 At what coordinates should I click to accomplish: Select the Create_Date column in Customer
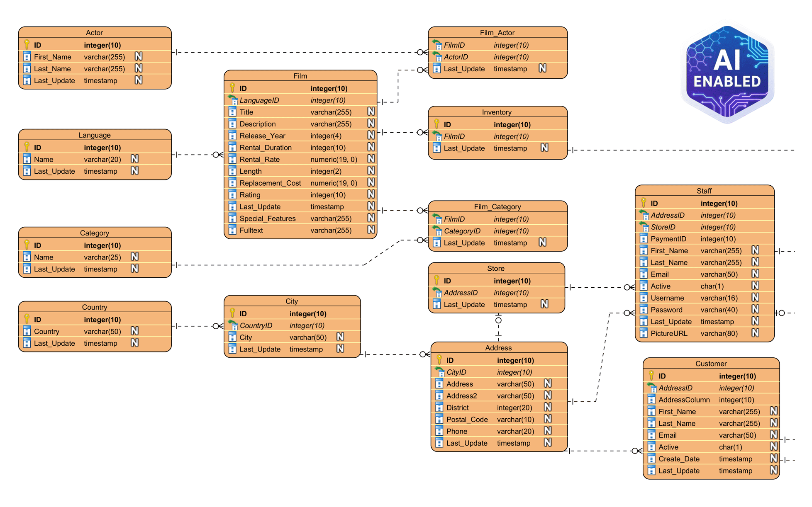[x=679, y=459]
